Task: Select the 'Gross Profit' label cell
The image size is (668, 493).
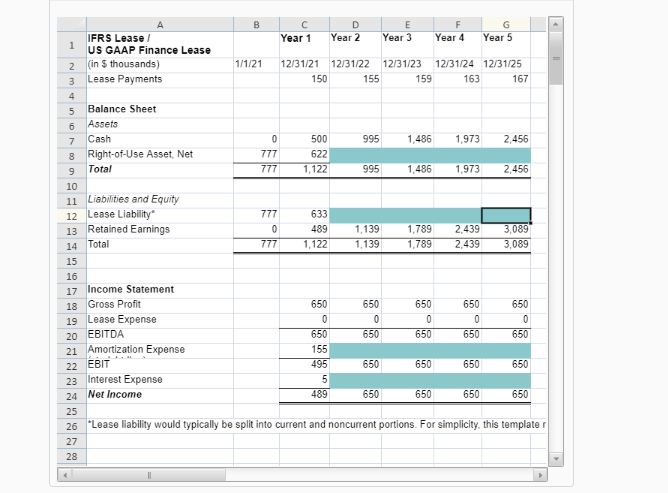Action: 160,305
